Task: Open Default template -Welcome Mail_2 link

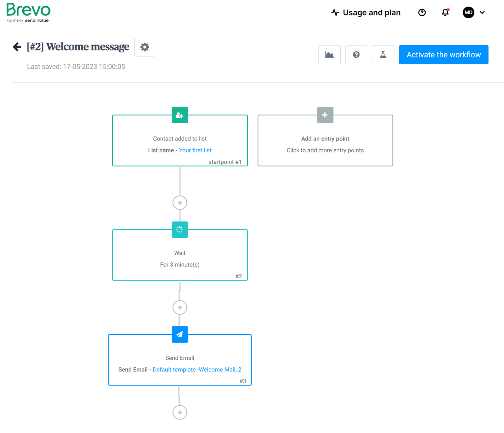Action: coord(197,369)
